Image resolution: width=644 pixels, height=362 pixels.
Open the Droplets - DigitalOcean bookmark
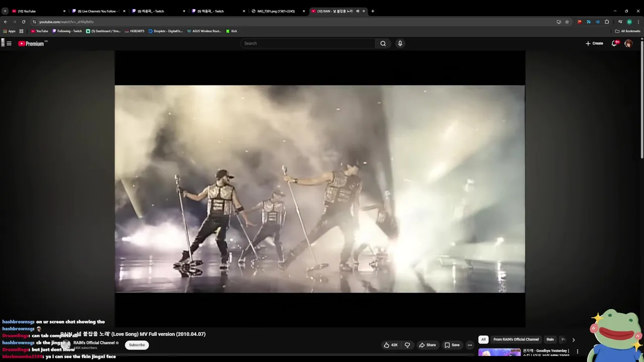pos(166,31)
